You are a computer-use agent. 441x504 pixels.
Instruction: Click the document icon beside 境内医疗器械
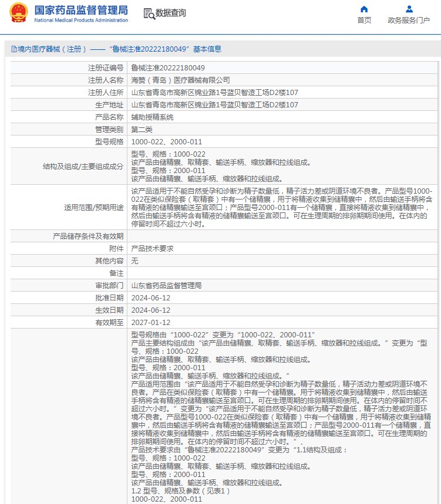tap(14, 49)
